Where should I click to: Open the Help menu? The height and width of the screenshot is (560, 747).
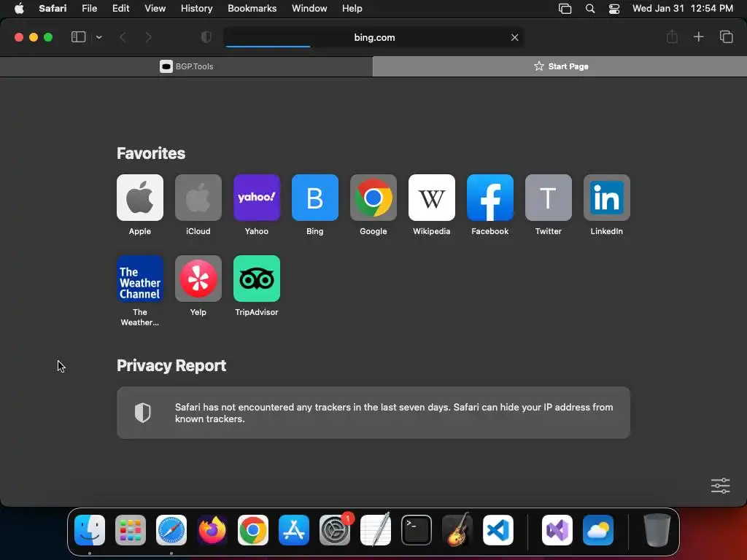(352, 9)
